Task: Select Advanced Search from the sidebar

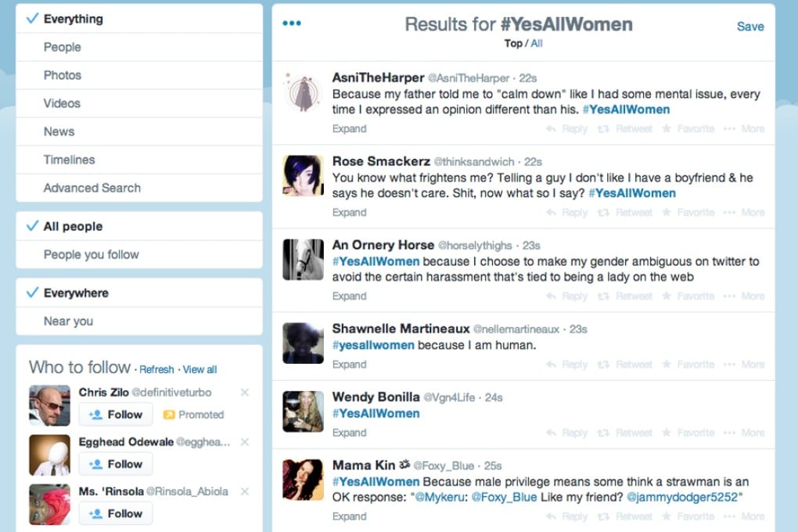Action: click(92, 188)
